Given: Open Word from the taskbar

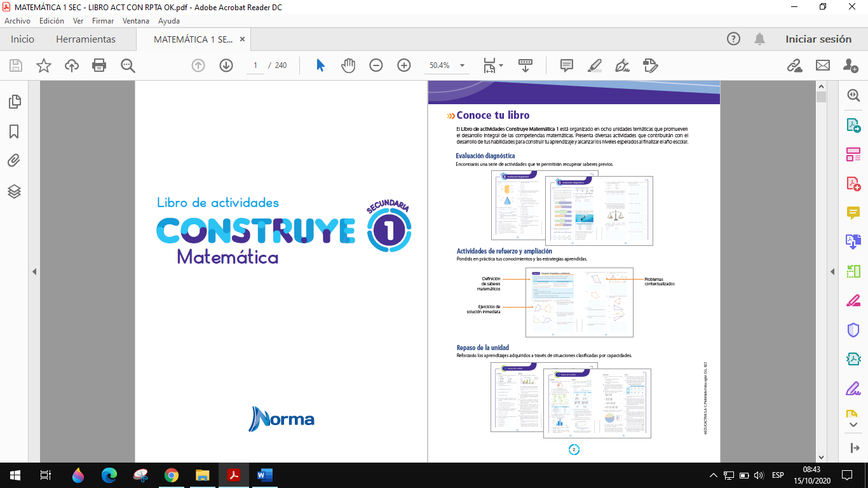Looking at the screenshot, I should tap(264, 475).
